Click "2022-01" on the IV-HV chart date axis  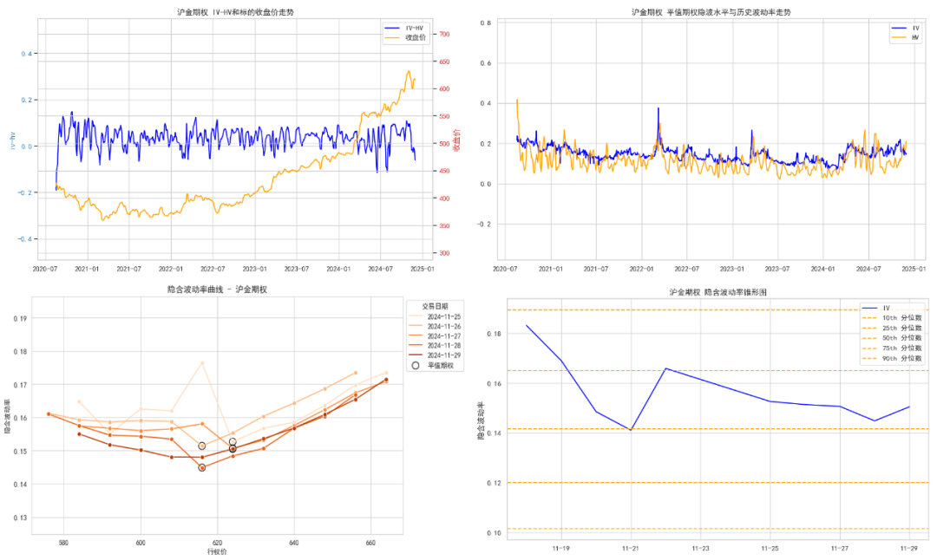pyautogui.click(x=171, y=270)
